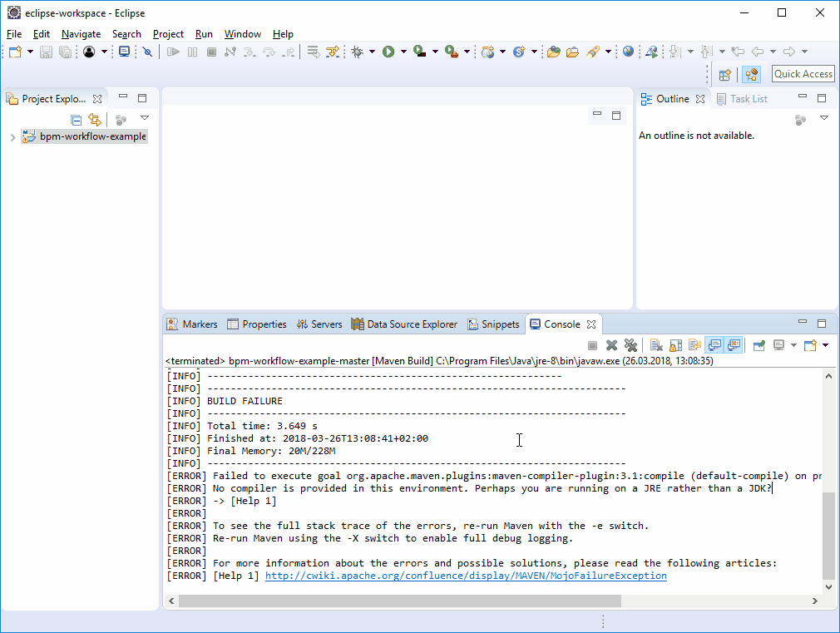Click the Search flashlight toolbar icon
The width and height of the screenshot is (840, 633).
pos(592,52)
